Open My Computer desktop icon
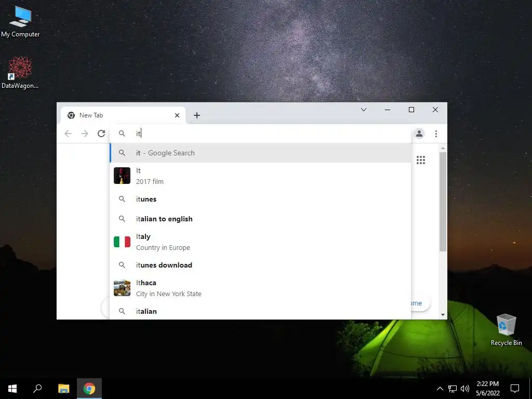The image size is (532, 399). tap(20, 21)
